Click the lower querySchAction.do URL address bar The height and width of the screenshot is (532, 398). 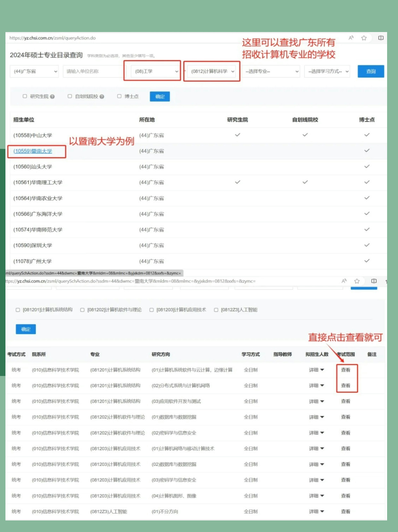coord(130,281)
